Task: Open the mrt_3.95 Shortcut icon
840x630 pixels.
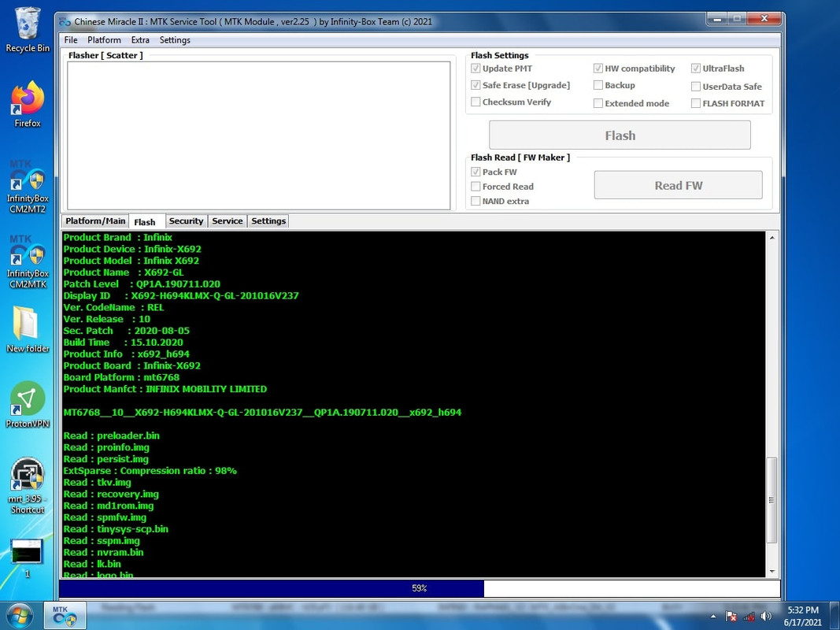Action: 28,485
